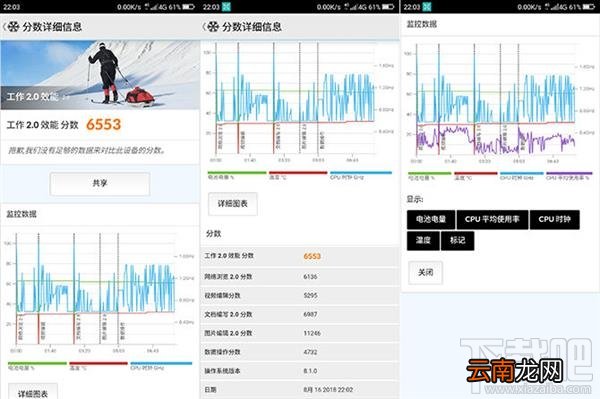Tap back arrow on middle screen header
The width and height of the screenshot is (600, 399).
pos(204,27)
